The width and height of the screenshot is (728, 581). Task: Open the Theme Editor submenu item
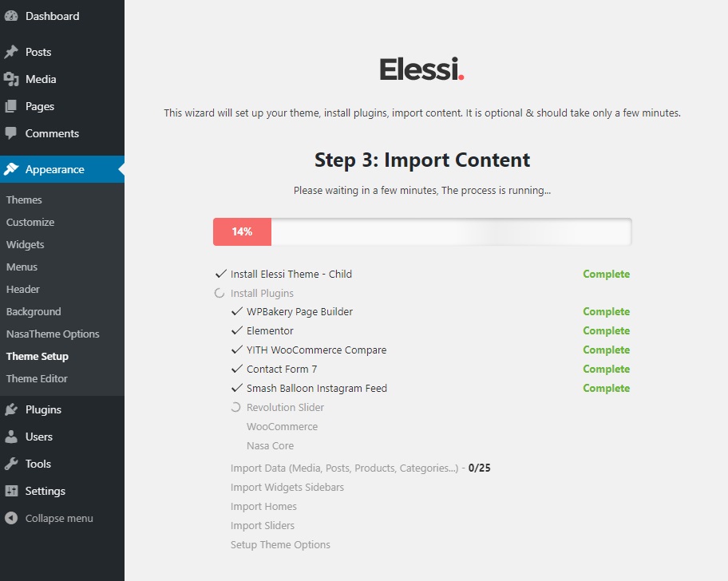pos(37,378)
